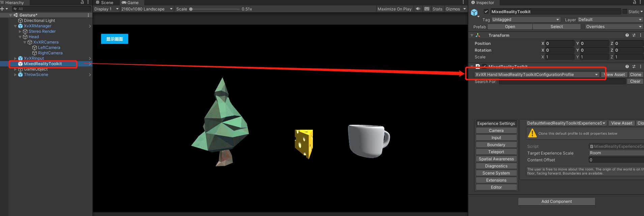Open the prefab Overrides dropdown
Image resolution: width=644 pixels, height=216 pixels.
tap(613, 27)
